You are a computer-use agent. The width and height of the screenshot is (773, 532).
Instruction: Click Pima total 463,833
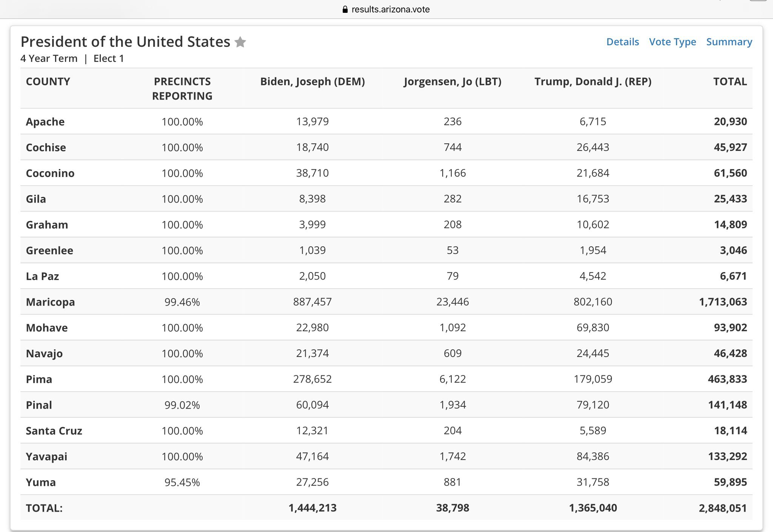727,379
